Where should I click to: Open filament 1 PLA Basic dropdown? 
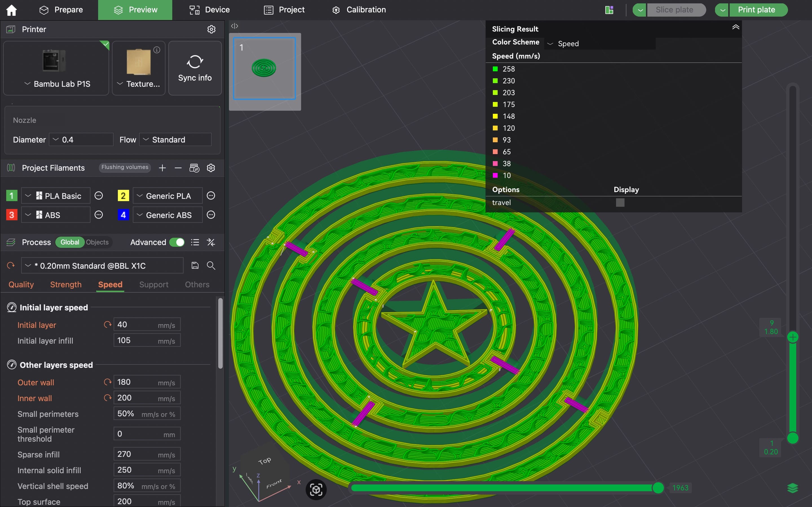pyautogui.click(x=56, y=196)
